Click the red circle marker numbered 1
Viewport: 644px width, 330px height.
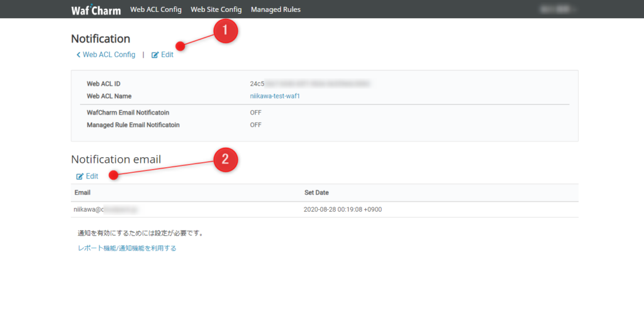point(226,31)
